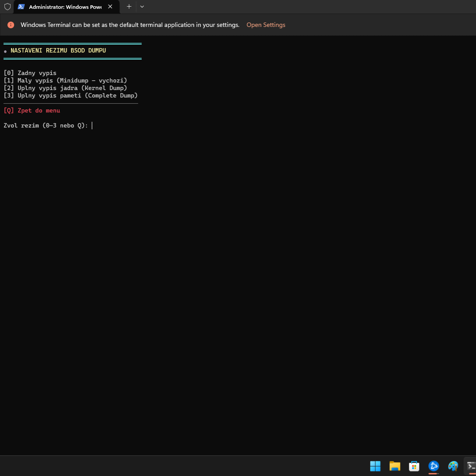Click the administrator shield icon in title bar
476x476 pixels.
point(7,7)
